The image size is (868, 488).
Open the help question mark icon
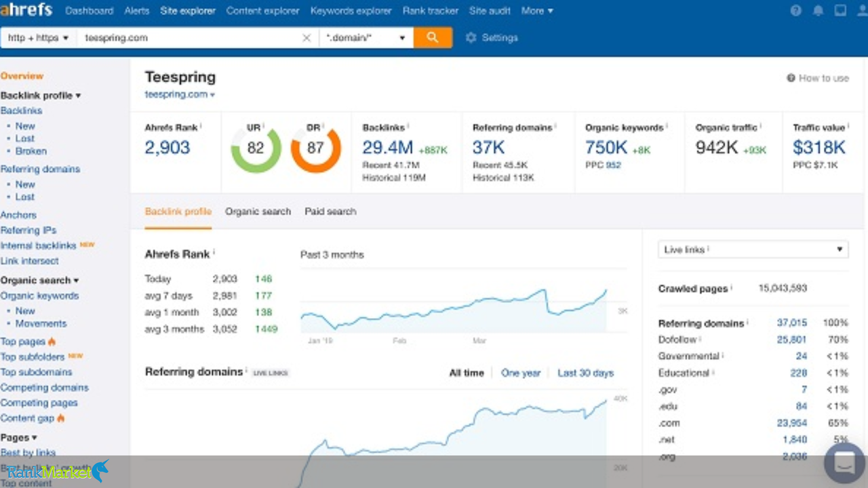pyautogui.click(x=796, y=11)
